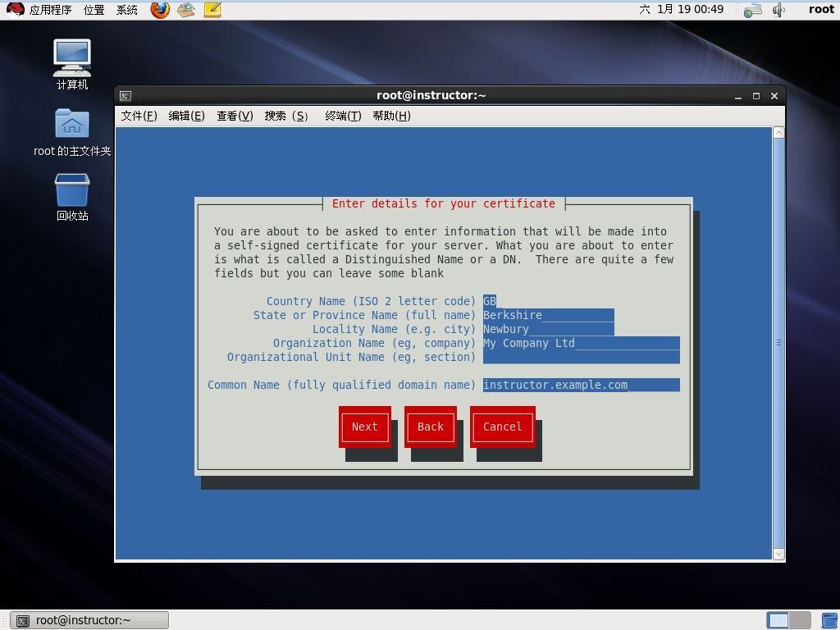Click the empty Organizational Unit Name field
840x630 pixels.
582,357
